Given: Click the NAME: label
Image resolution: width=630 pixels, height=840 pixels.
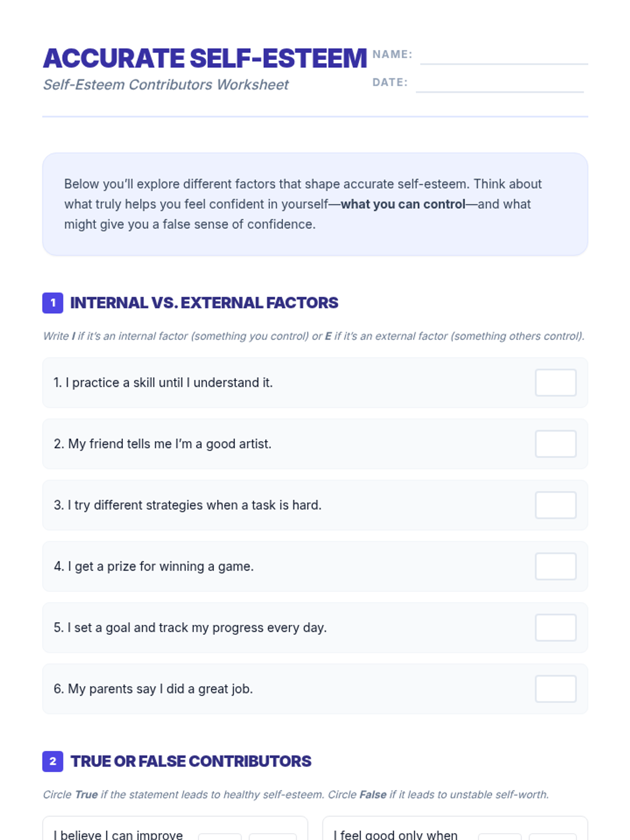Looking at the screenshot, I should tap(392, 55).
